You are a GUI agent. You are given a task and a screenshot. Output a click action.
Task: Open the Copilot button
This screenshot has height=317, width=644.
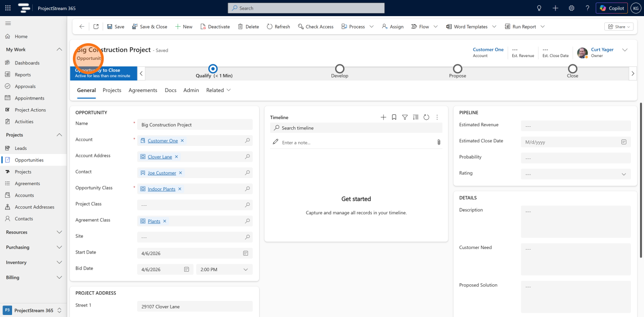tap(612, 8)
